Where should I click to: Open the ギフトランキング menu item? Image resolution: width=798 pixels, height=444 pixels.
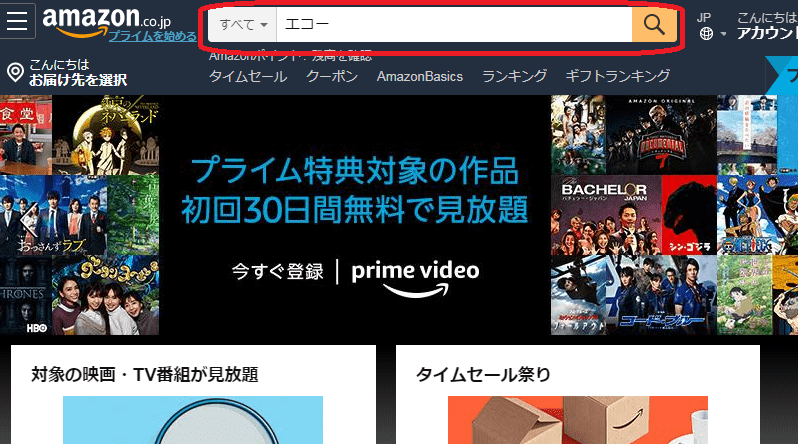(x=618, y=76)
